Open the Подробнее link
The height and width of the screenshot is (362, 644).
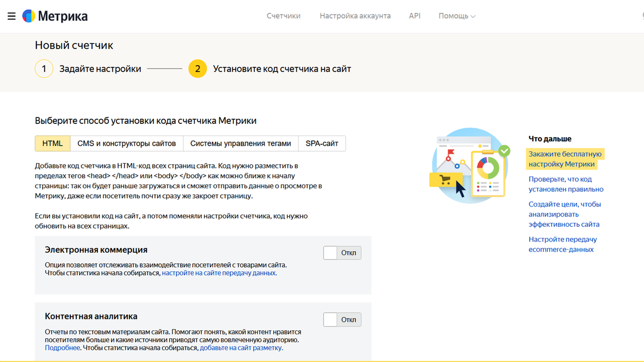[x=62, y=348]
